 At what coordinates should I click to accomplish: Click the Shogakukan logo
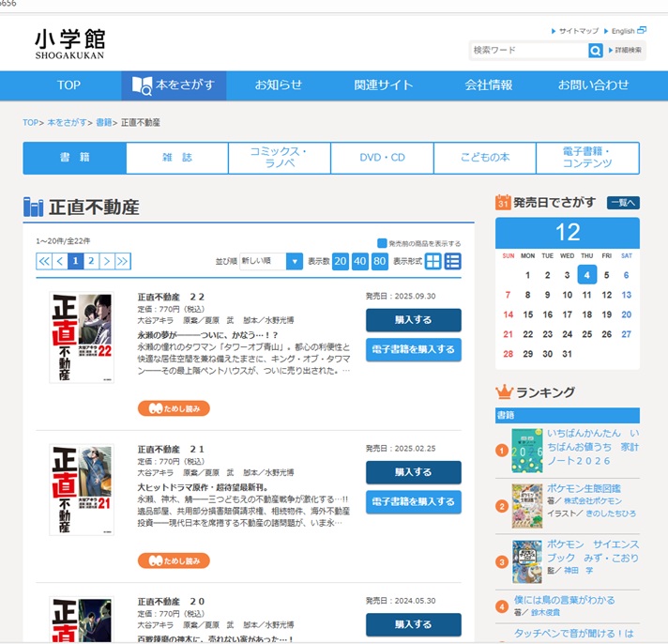point(70,44)
